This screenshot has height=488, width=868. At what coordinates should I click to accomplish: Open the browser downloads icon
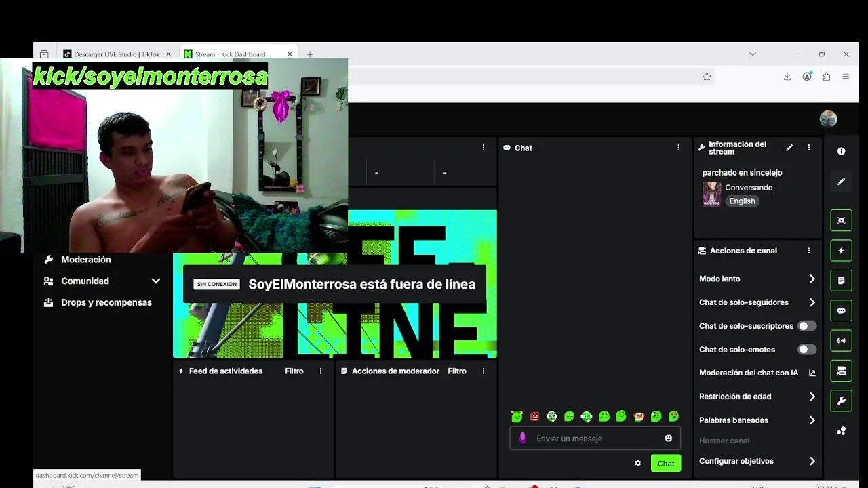[x=787, y=77]
